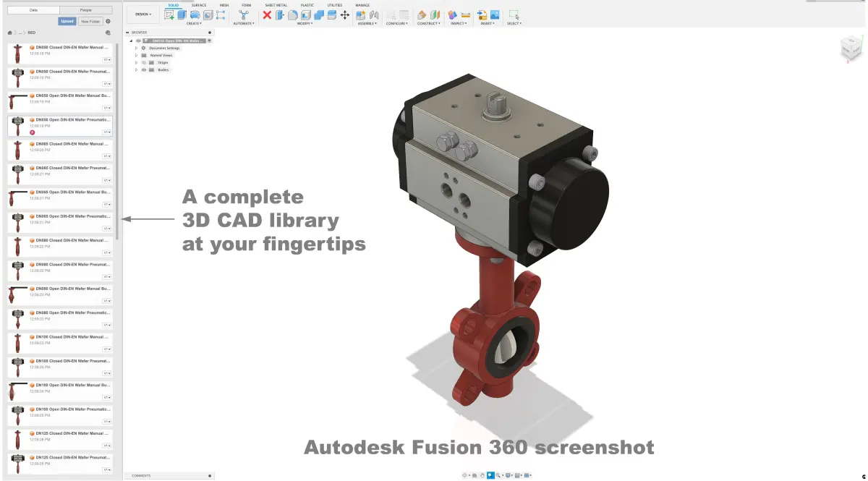
Task: Select the Extrude tool in Create group
Action: 182,14
